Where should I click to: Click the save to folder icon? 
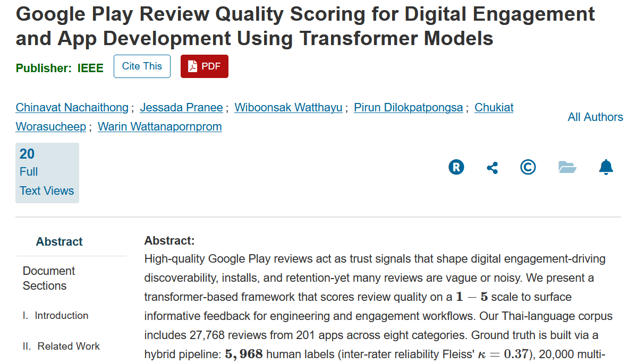pyautogui.click(x=567, y=167)
